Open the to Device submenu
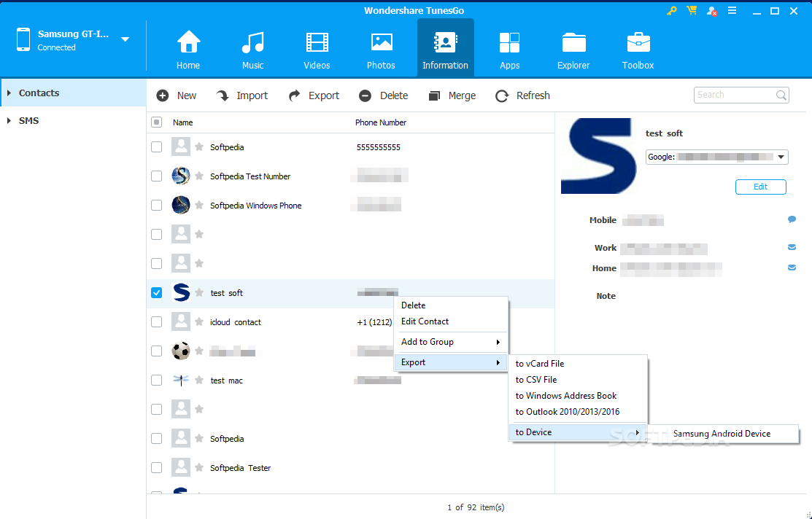This screenshot has height=519, width=812. (578, 432)
